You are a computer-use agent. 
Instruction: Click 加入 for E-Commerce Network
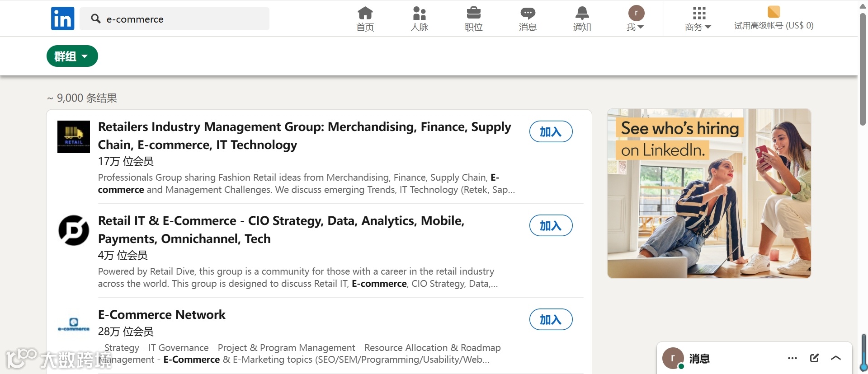click(551, 319)
